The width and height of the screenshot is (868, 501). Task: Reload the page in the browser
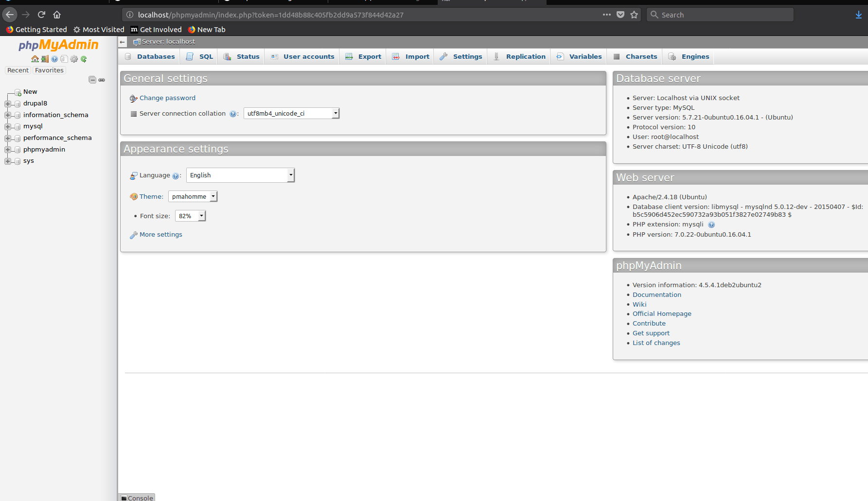[x=41, y=15]
